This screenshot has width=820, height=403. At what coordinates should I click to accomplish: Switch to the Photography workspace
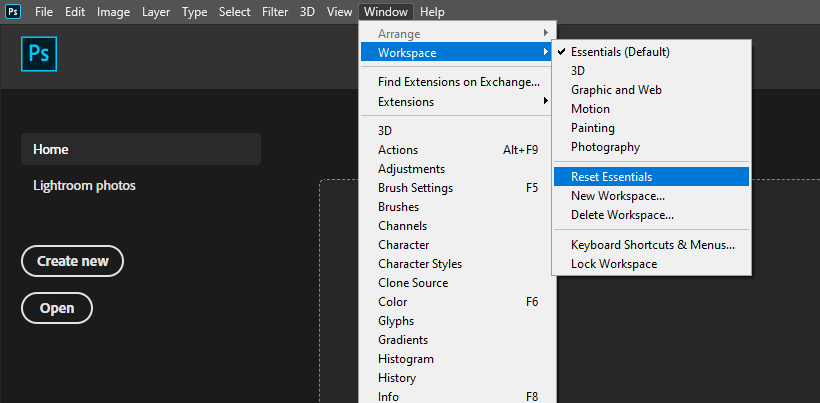pyautogui.click(x=605, y=147)
